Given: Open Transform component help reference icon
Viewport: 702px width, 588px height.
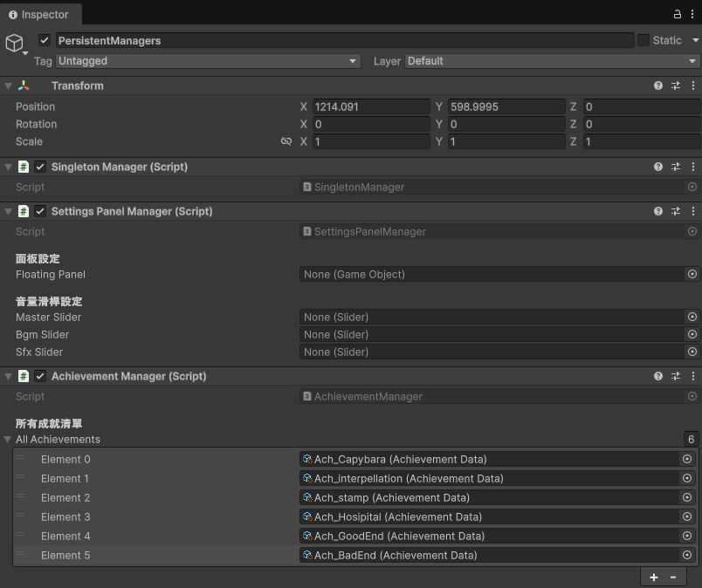Looking at the screenshot, I should point(658,85).
